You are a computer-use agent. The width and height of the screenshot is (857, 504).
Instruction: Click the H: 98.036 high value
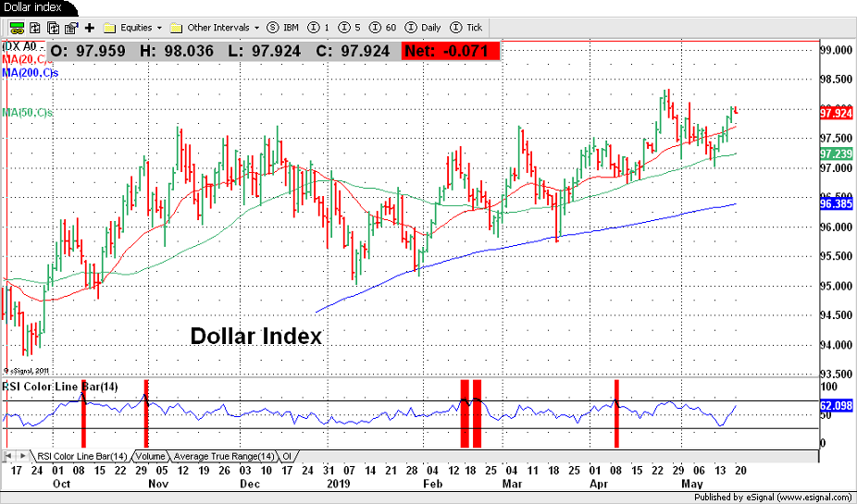point(177,52)
